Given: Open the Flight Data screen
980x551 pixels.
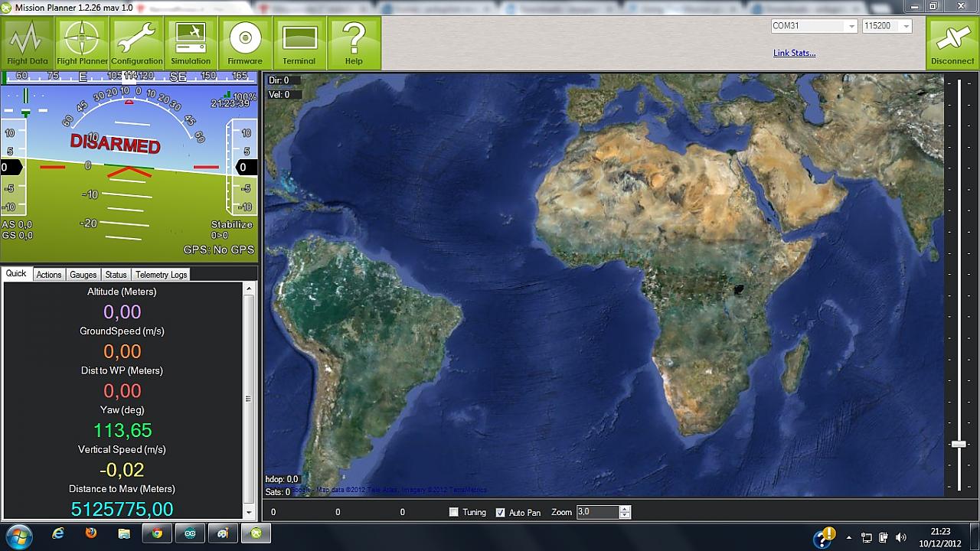Looking at the screenshot, I should (28, 43).
